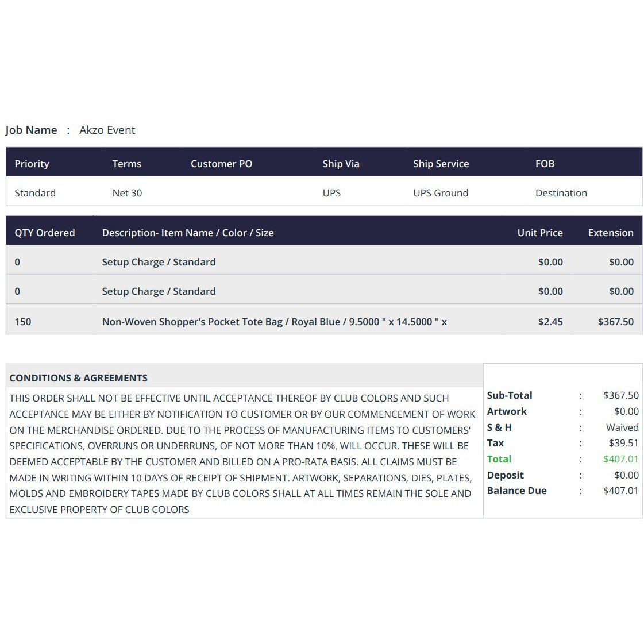Select the Non-Woven Shopper's Pocket Tote Bag row

(x=324, y=321)
